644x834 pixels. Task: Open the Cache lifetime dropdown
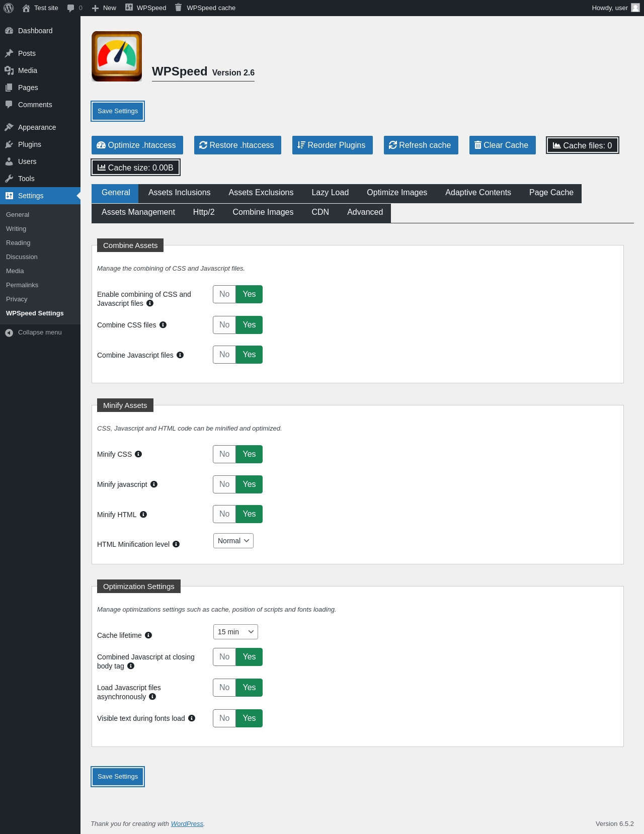pos(235,632)
